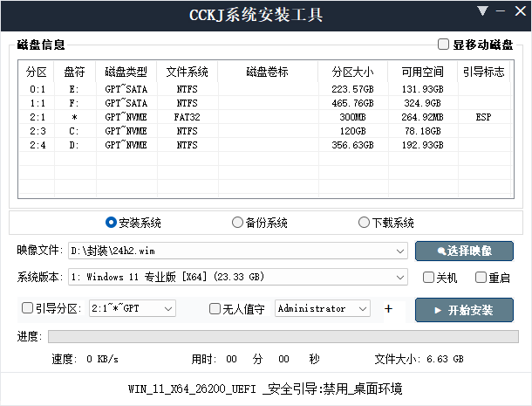Enable 无人值守 unattended mode
Viewport: 532px width, 406px height.
pos(215,308)
